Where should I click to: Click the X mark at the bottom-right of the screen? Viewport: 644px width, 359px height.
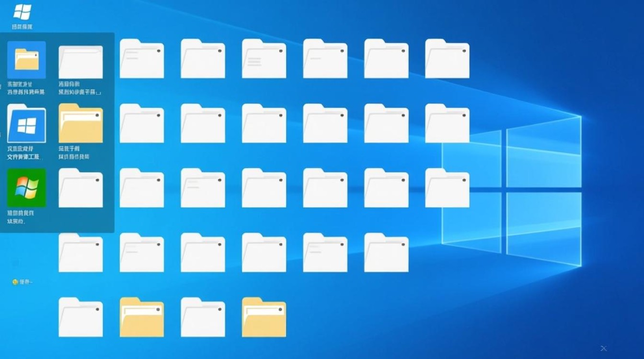click(x=603, y=349)
